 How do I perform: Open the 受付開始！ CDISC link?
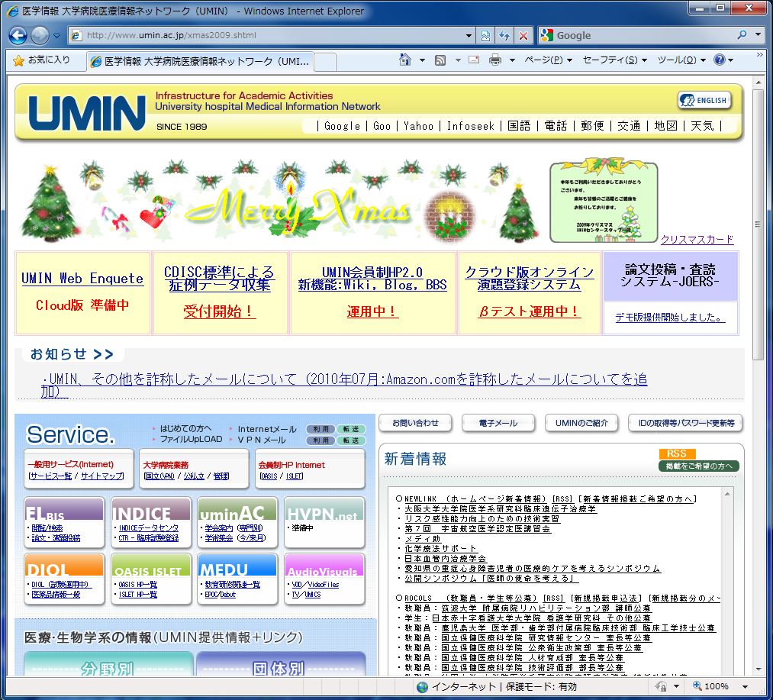tap(219, 311)
